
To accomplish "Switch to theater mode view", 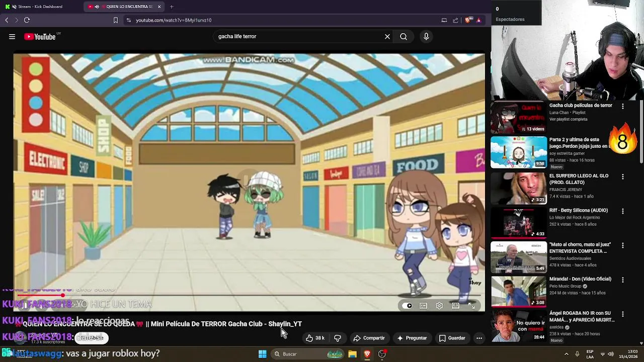I will click(455, 306).
